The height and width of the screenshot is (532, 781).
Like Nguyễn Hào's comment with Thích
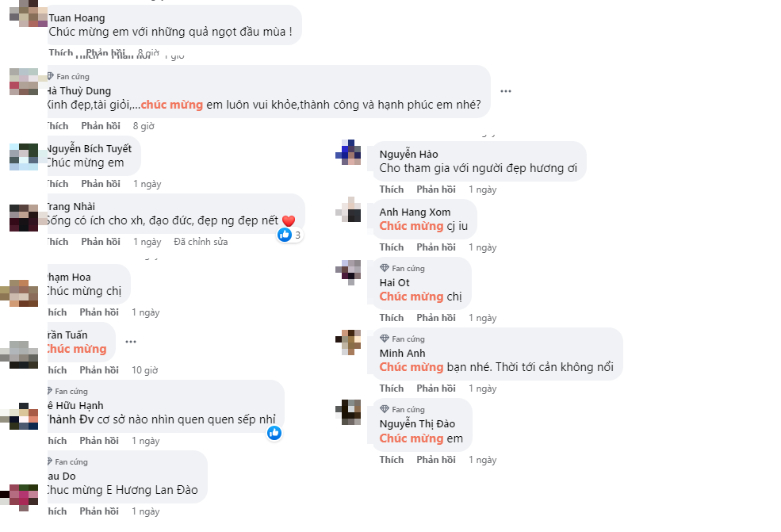pyautogui.click(x=392, y=189)
